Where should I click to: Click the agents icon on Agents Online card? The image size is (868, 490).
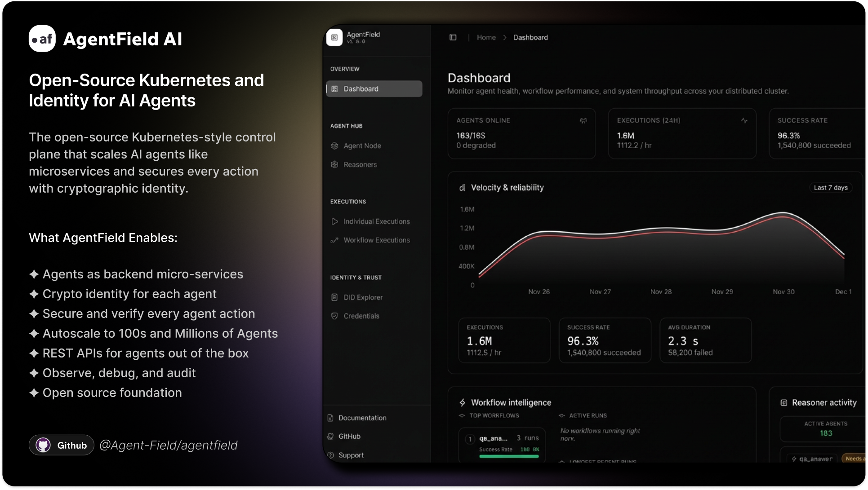[583, 120]
